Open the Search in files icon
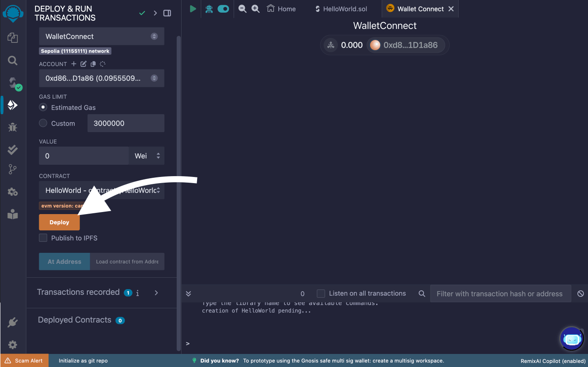Viewport: 588px width, 367px height. click(13, 61)
